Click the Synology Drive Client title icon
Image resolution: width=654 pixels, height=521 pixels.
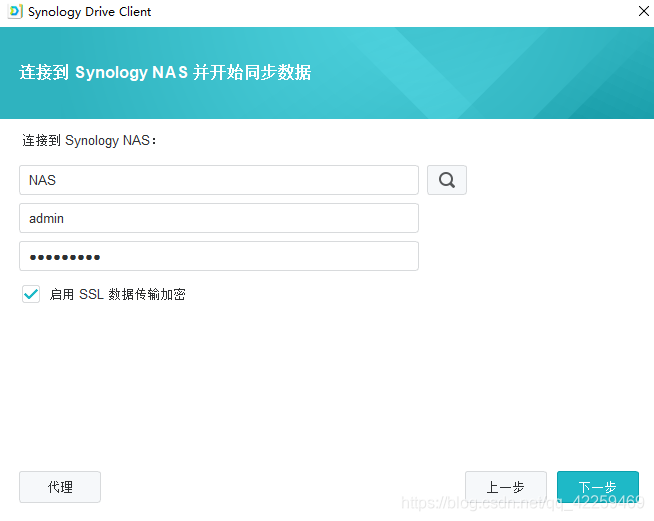[x=15, y=11]
